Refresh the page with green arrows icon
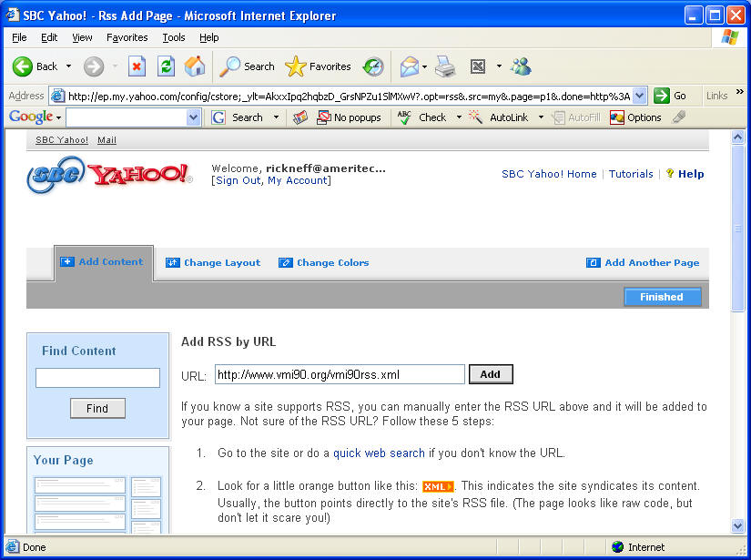This screenshot has height=560, width=751. pos(166,66)
